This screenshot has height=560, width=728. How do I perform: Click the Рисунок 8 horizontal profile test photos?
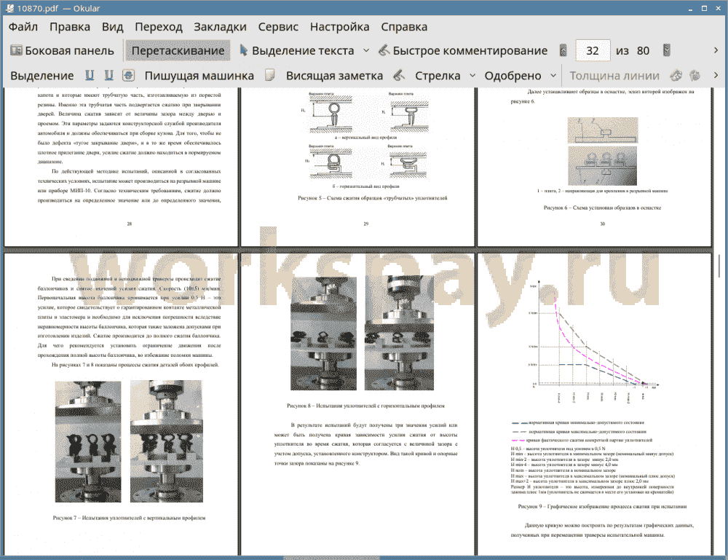pyautogui.click(x=362, y=334)
